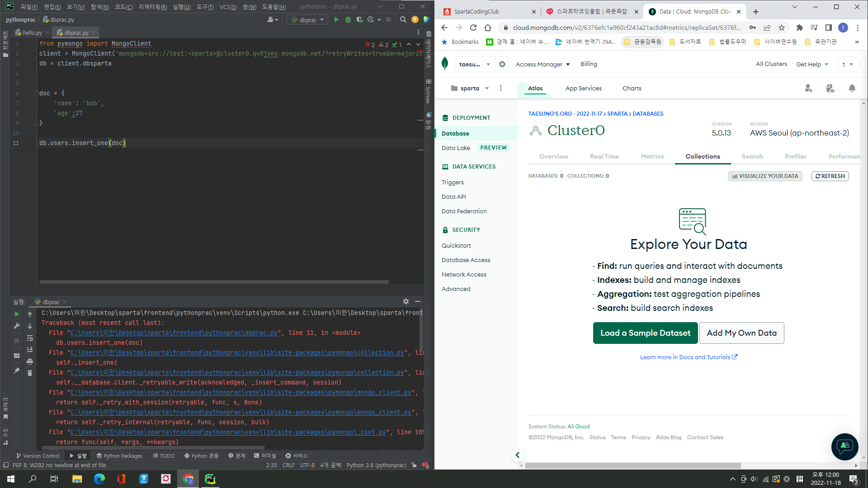
Task: Open the PyCharm 리팩터링 menu
Action: pos(152,7)
